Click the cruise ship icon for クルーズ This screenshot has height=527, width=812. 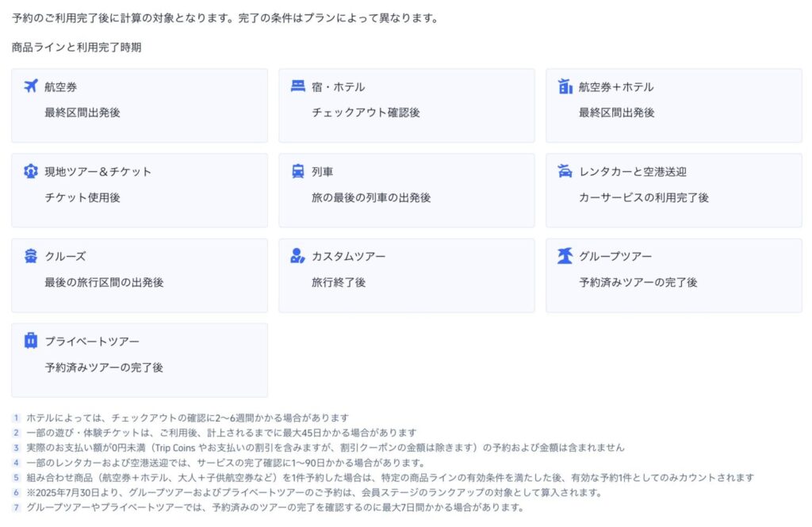(31, 256)
